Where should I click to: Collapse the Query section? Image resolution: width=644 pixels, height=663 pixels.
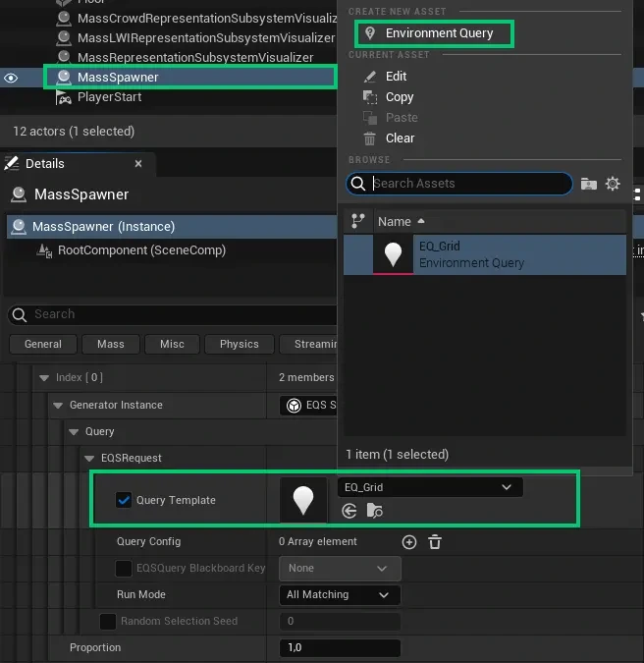click(74, 432)
